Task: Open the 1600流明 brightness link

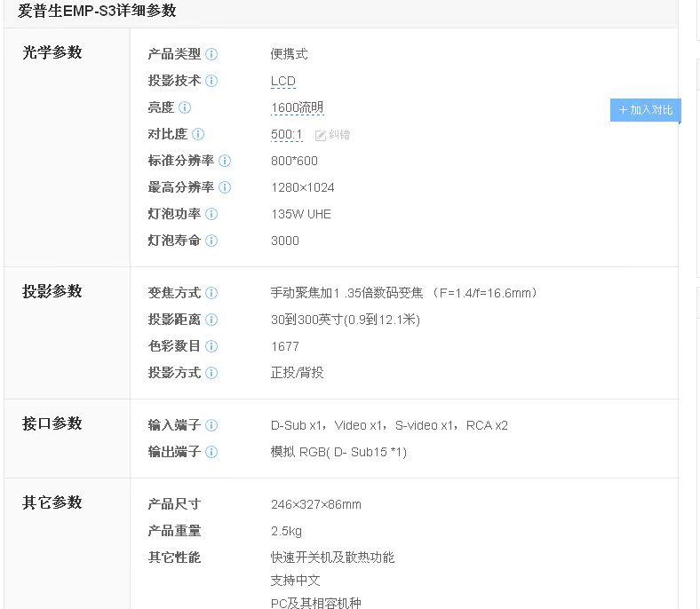Action: click(297, 107)
